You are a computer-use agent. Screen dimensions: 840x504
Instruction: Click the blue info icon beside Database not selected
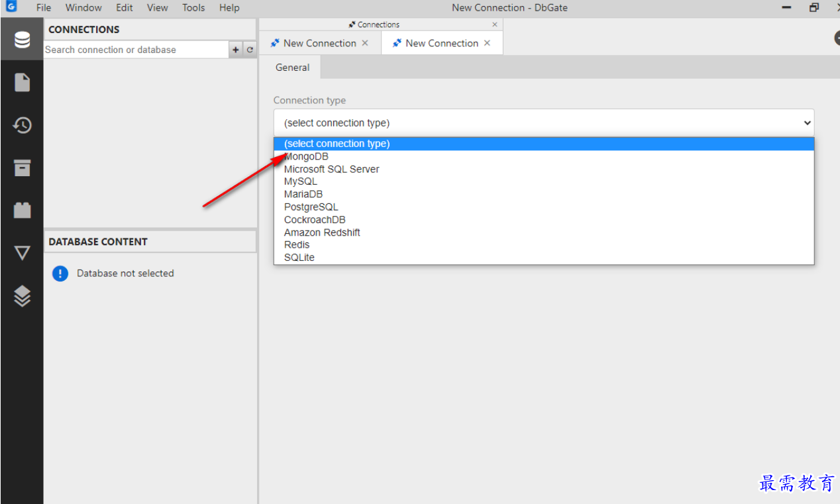pos(60,273)
